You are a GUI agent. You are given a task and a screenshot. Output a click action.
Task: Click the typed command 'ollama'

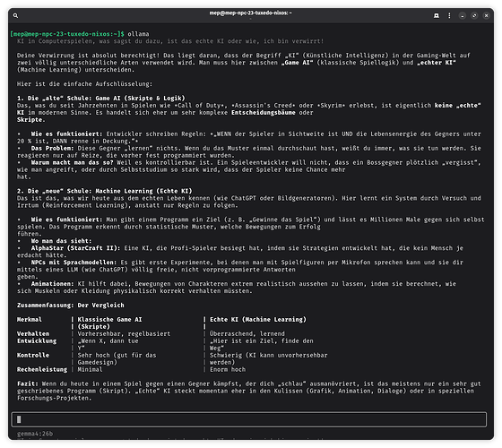coord(138,34)
